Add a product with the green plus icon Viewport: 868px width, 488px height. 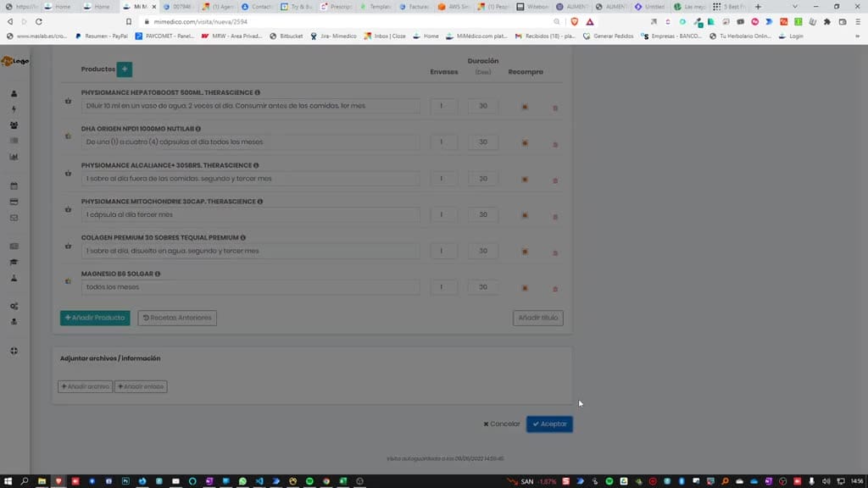(125, 69)
